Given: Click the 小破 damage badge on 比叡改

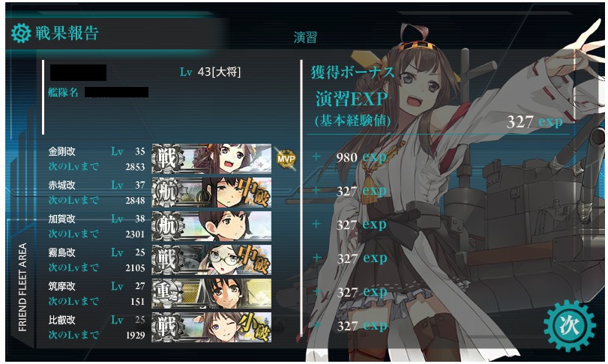Looking at the screenshot, I should [253, 327].
